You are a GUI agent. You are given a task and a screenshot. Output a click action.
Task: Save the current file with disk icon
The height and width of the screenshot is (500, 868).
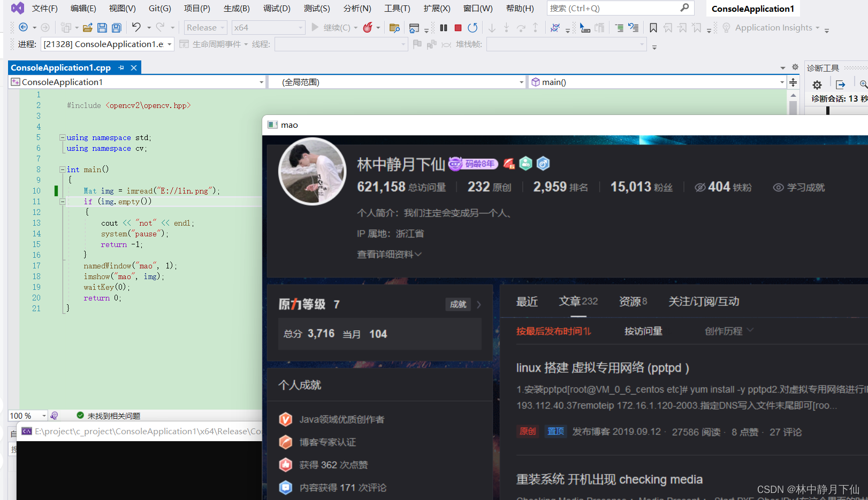(x=102, y=27)
